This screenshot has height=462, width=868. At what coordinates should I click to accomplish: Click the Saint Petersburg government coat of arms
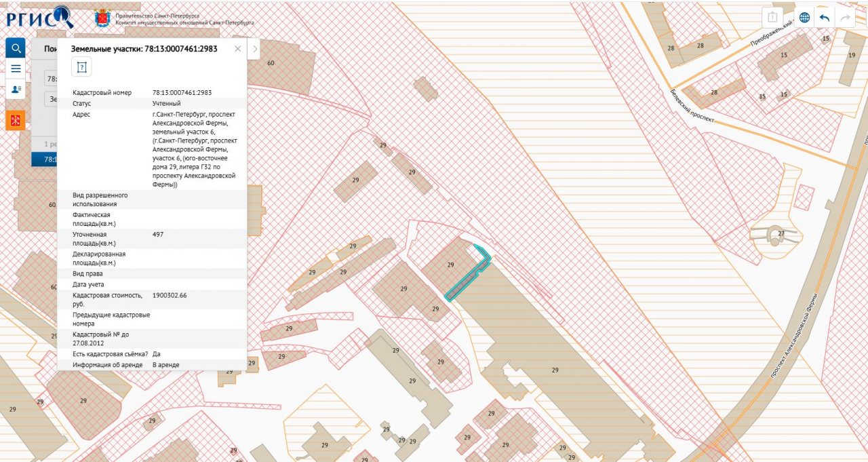102,18
